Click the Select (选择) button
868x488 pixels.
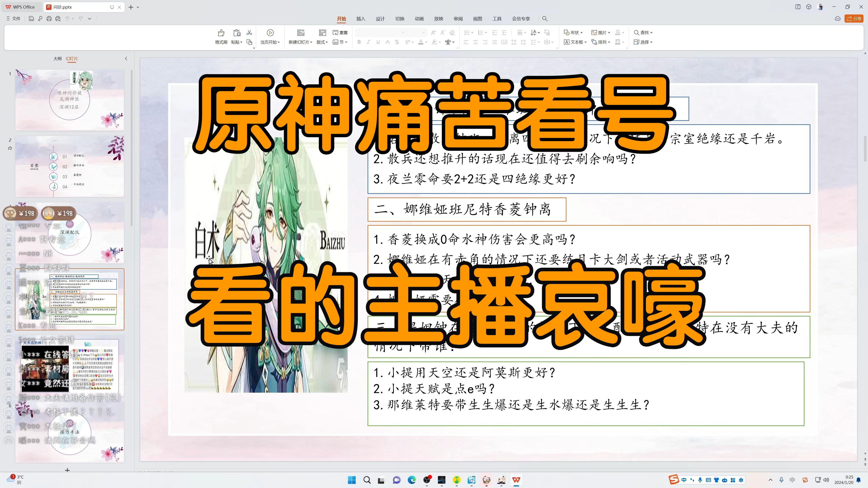point(643,42)
